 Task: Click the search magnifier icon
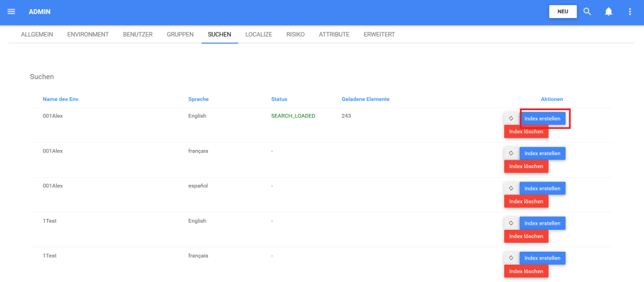pos(587,12)
